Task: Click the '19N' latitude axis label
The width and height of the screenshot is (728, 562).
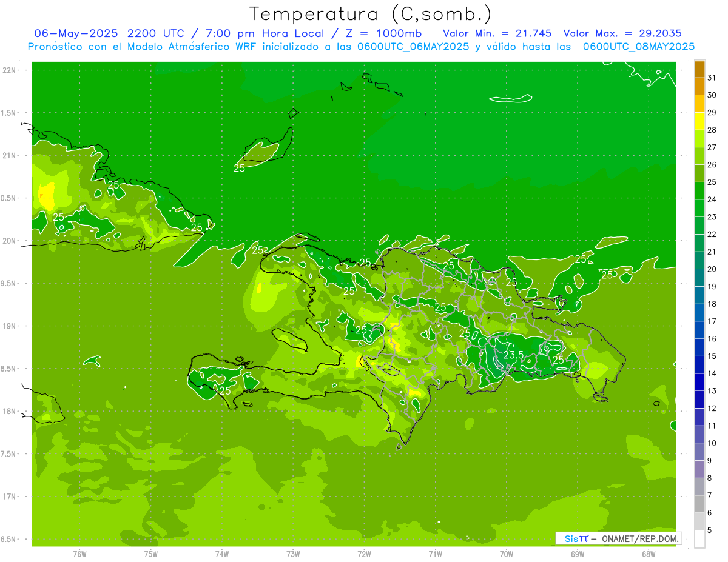Action: [x=9, y=326]
